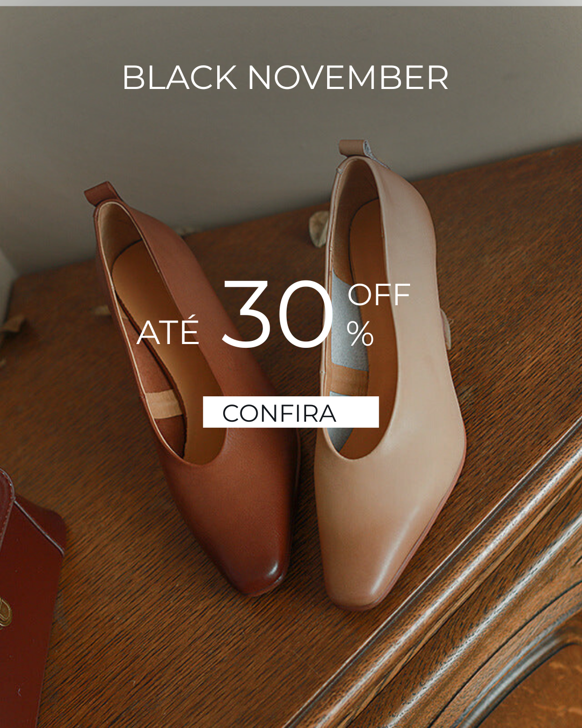Select the brown leather shoe

(x=194, y=388)
